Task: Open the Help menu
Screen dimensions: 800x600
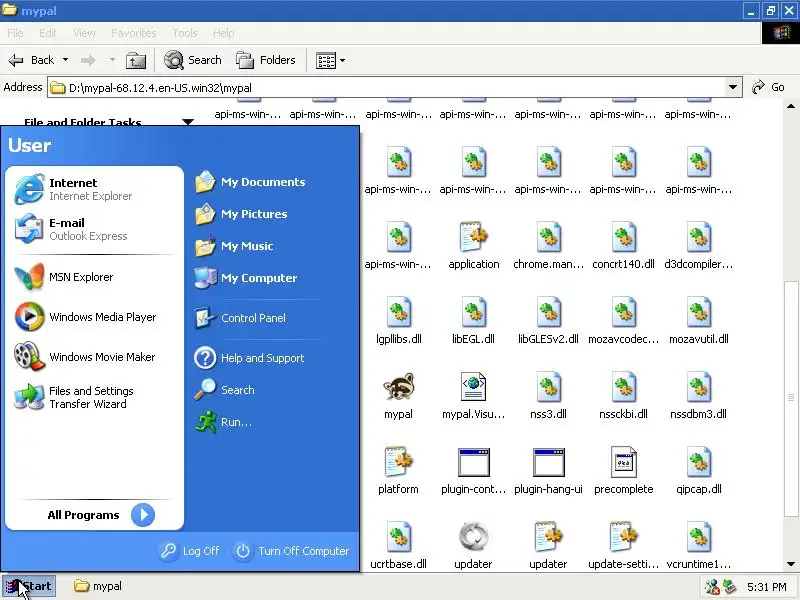Action: [x=223, y=33]
